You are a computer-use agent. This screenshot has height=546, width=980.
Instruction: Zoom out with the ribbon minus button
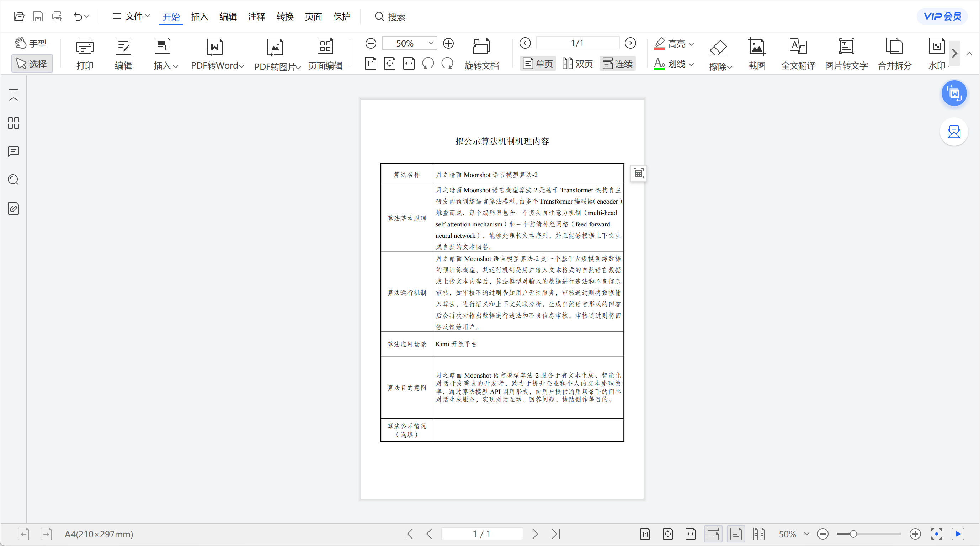pyautogui.click(x=371, y=43)
